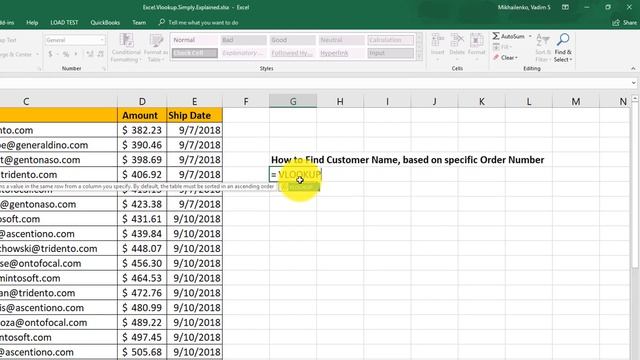Expand the AutoSum dropdown arrow
The width and height of the screenshot is (640, 360).
[x=530, y=36]
